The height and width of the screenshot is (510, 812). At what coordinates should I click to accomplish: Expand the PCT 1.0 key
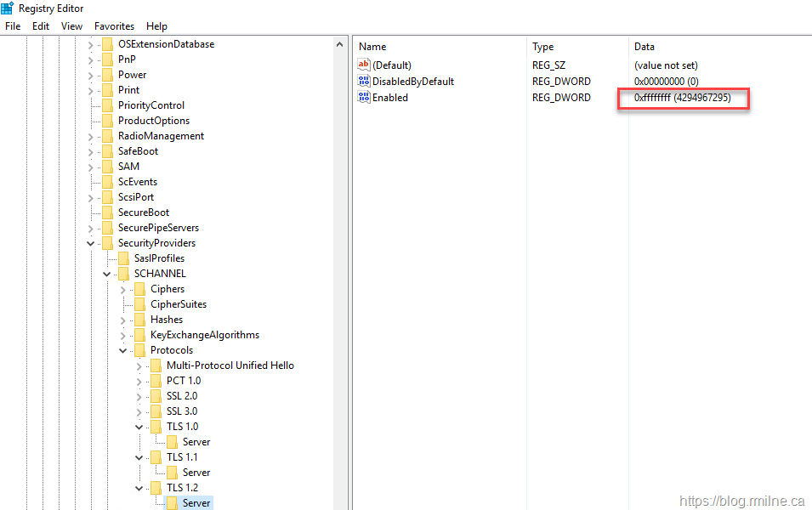coord(139,381)
